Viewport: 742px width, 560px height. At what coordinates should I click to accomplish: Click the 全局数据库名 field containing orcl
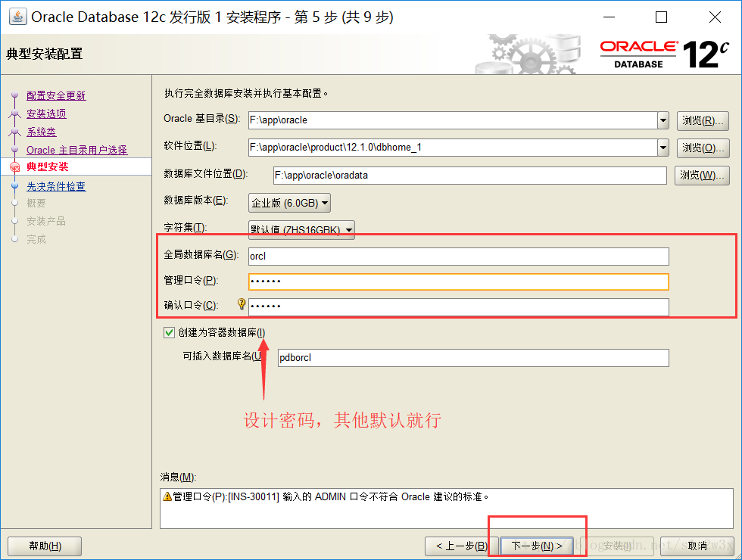(x=459, y=257)
